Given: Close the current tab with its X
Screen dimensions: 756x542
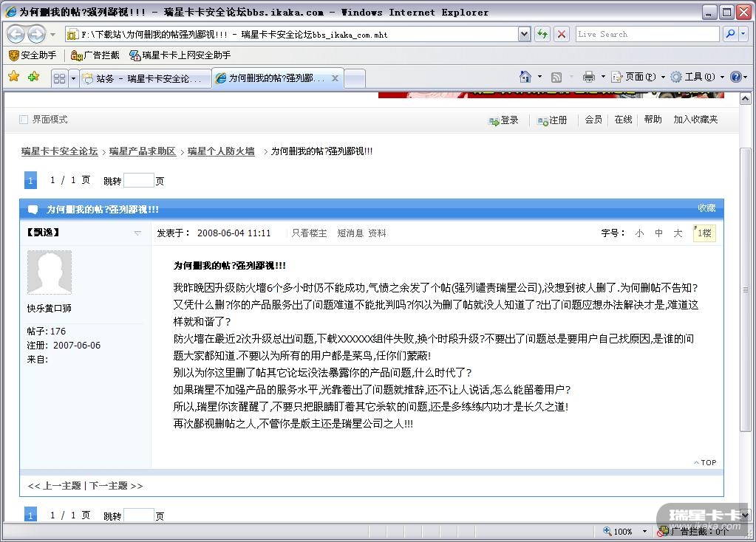Looking at the screenshot, I should (x=335, y=78).
